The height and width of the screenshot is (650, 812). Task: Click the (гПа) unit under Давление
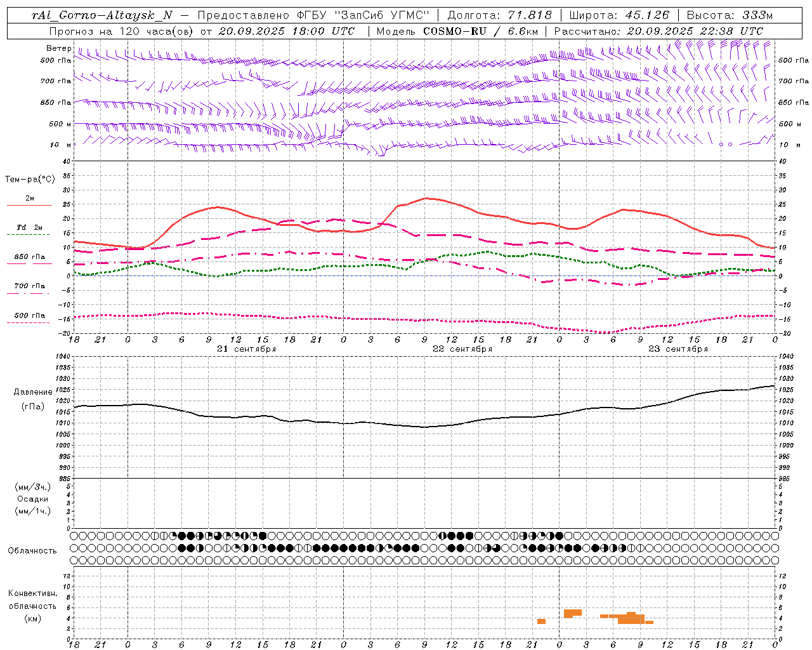pyautogui.click(x=33, y=406)
